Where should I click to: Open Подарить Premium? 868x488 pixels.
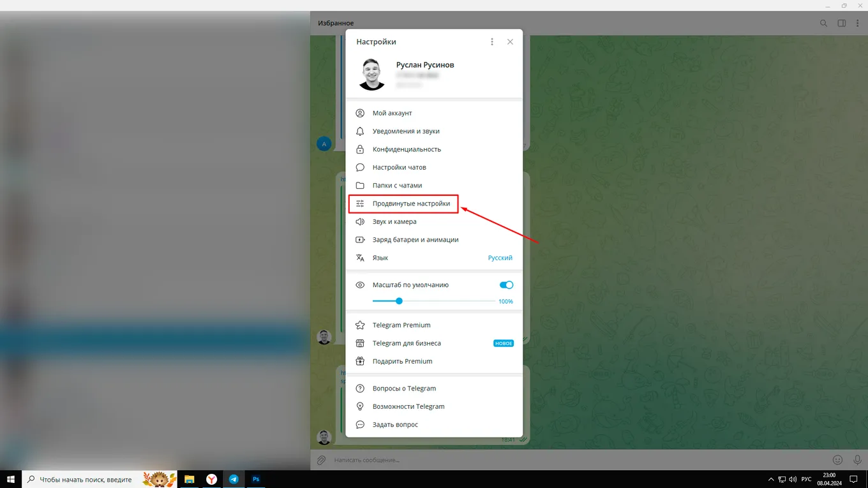point(434,361)
